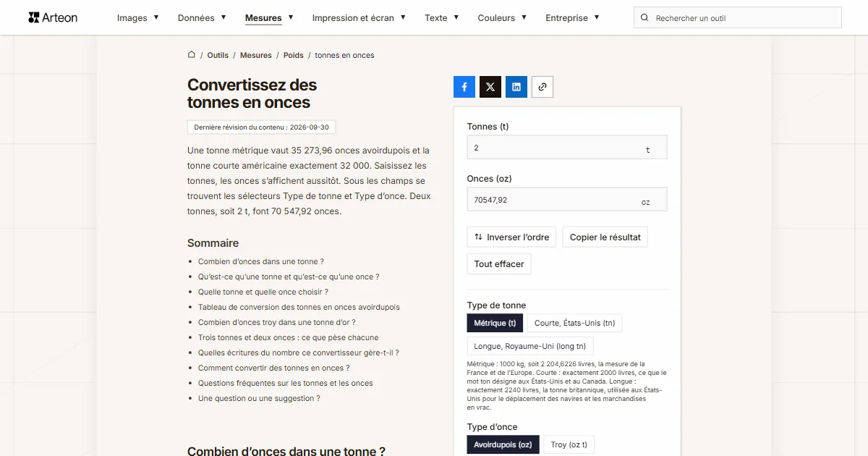
Task: Open the Outils breadcrumb link
Action: point(218,55)
